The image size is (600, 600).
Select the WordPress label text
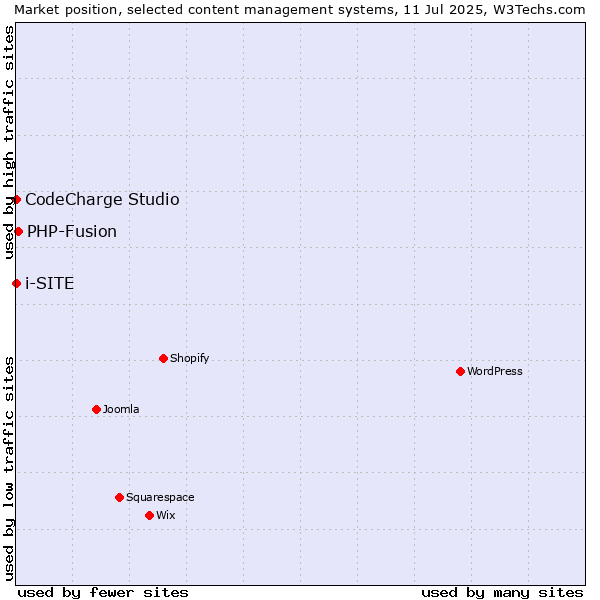pyautogui.click(x=495, y=371)
